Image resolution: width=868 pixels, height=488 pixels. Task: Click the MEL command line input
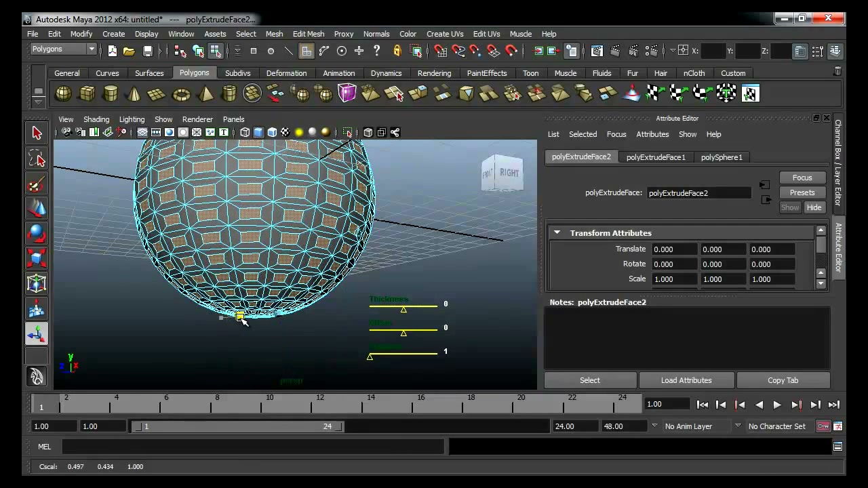tap(253, 447)
